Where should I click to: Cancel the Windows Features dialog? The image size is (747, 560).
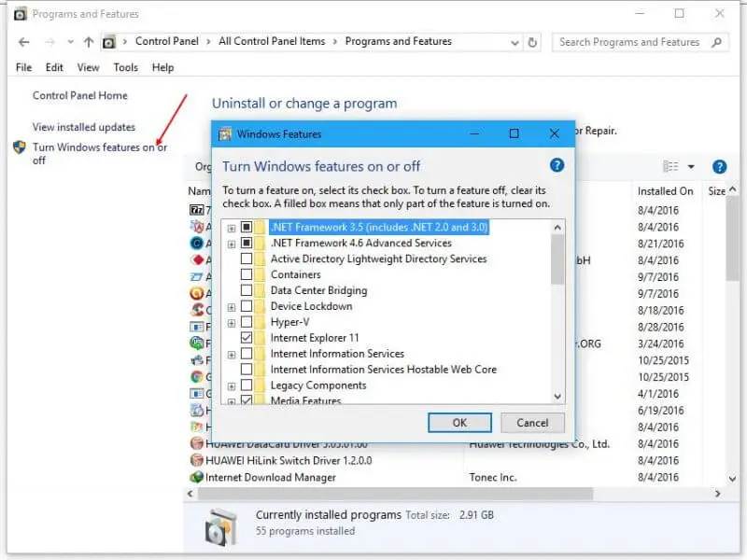[x=532, y=423]
